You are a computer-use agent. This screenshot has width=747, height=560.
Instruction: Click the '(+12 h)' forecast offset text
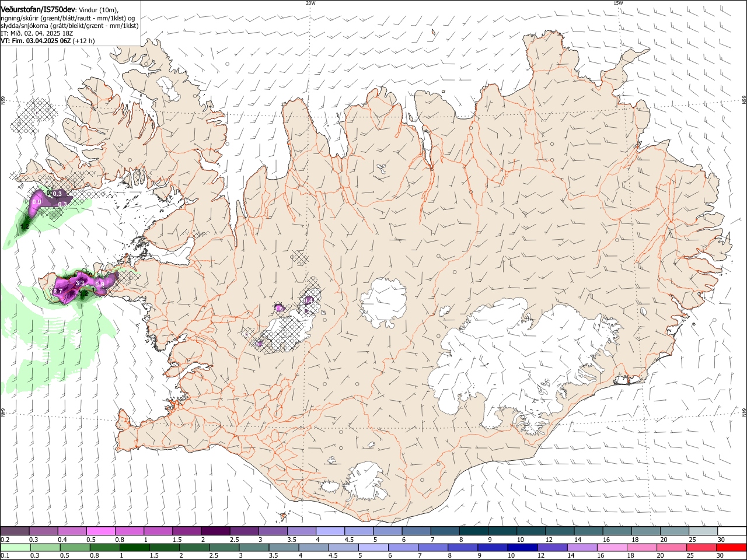point(84,41)
